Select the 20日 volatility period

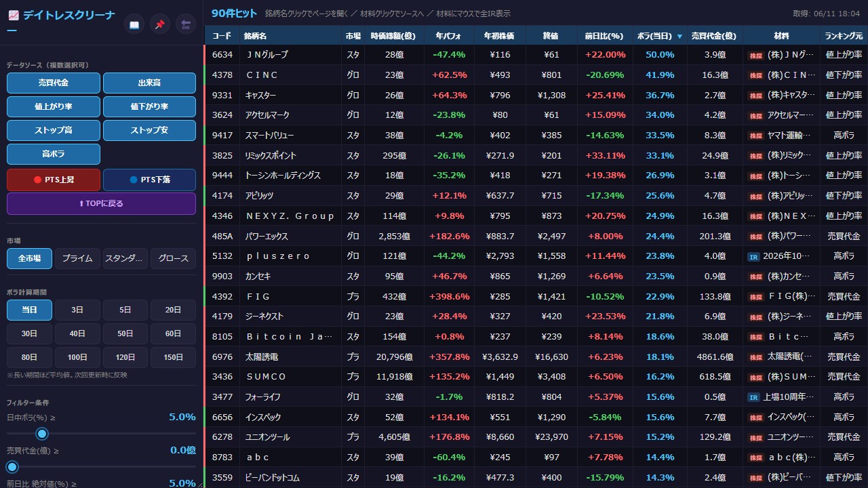pos(174,310)
